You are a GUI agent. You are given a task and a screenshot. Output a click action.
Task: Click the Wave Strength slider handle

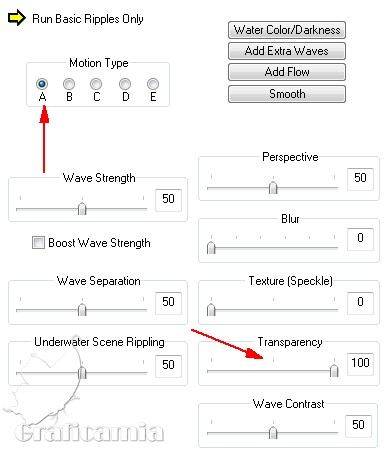coord(82,209)
